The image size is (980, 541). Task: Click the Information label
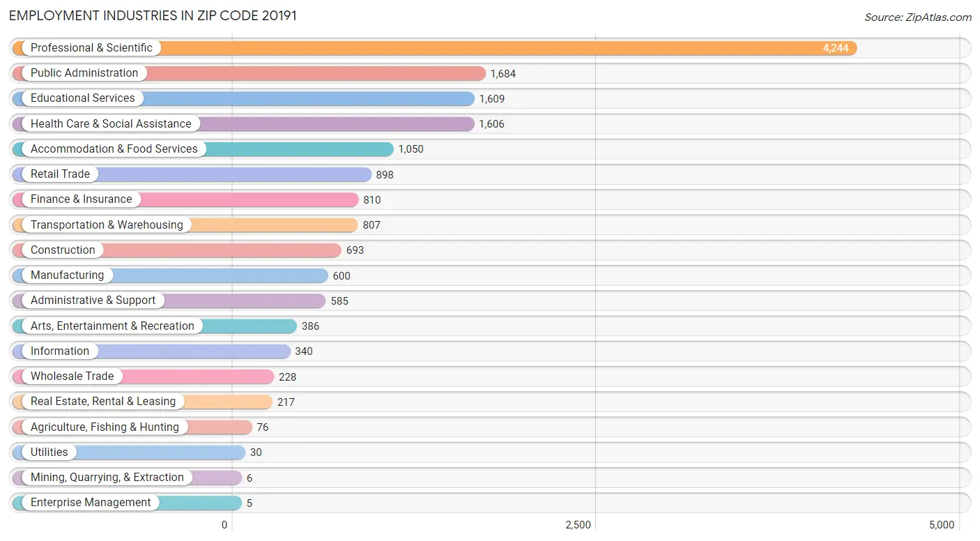pos(60,351)
